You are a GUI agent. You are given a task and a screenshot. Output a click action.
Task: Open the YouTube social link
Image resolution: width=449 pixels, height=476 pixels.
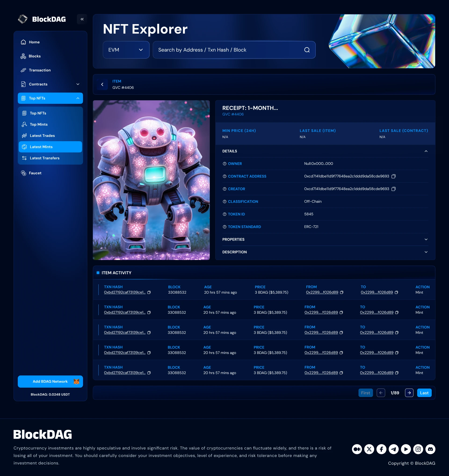pyautogui.click(x=406, y=449)
